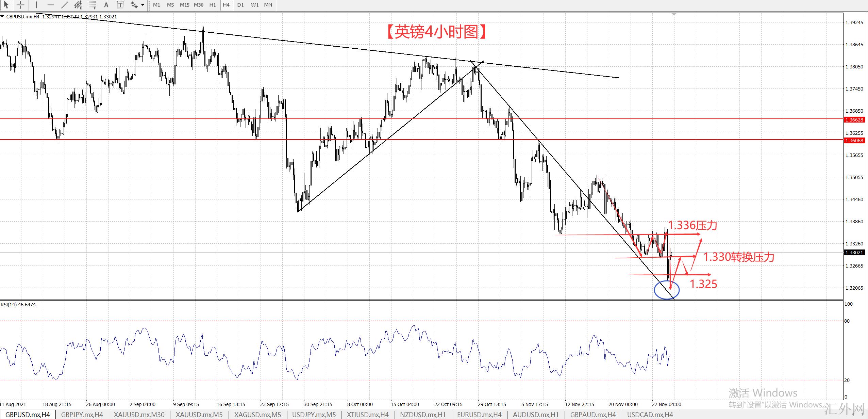This screenshot has width=868, height=419.
Task: Click the red 1.36628 price level label
Action: point(854,120)
